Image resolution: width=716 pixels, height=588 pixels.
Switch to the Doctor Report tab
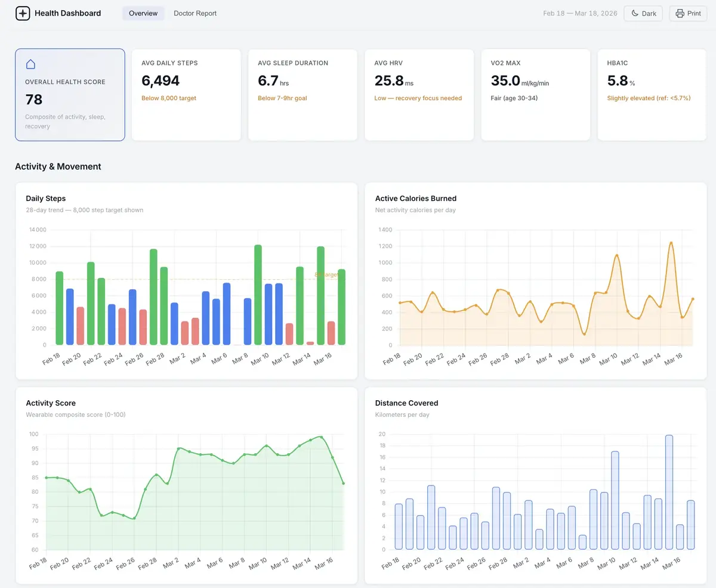[195, 13]
